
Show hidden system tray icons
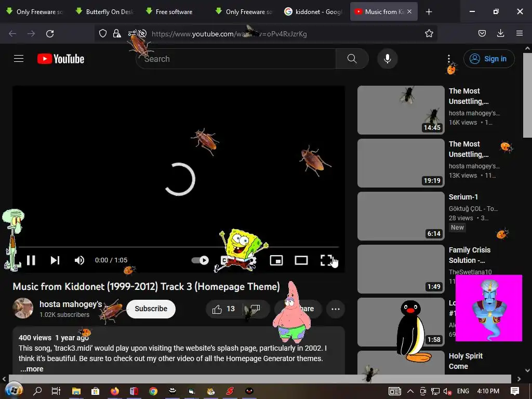(410, 391)
